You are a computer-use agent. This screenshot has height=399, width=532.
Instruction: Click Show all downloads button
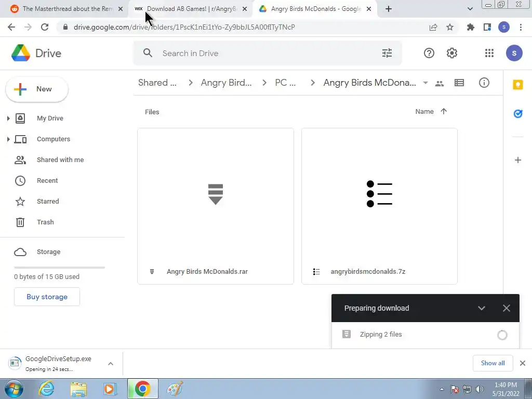493,363
